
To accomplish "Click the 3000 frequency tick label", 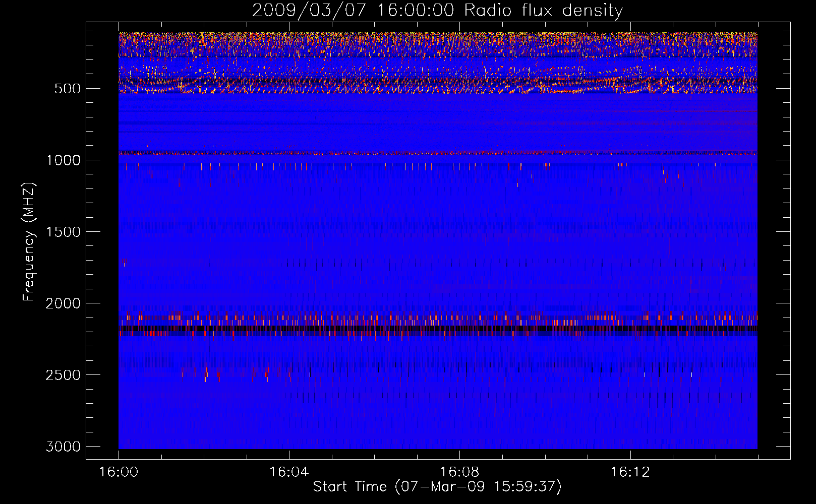I will coord(63,447).
